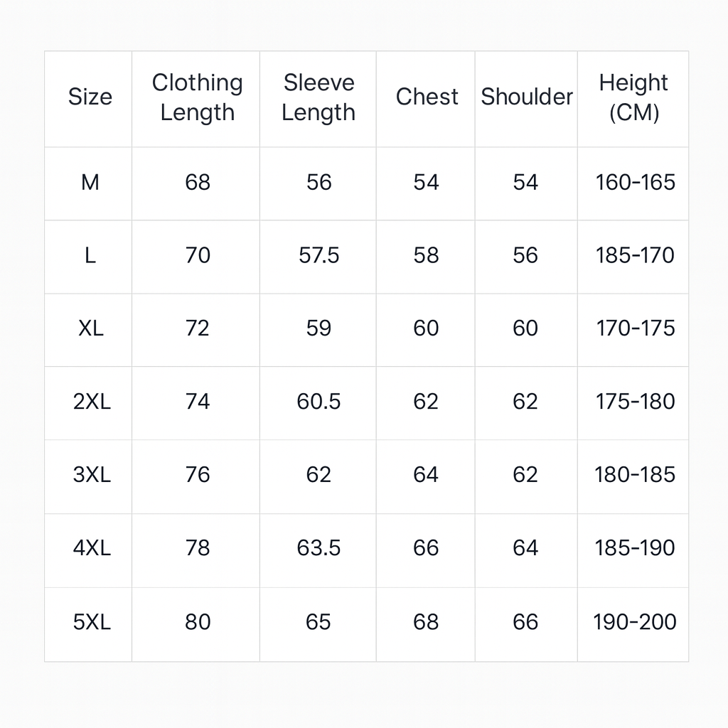This screenshot has width=728, height=728.
Task: Select the L size row label
Action: click(x=90, y=256)
